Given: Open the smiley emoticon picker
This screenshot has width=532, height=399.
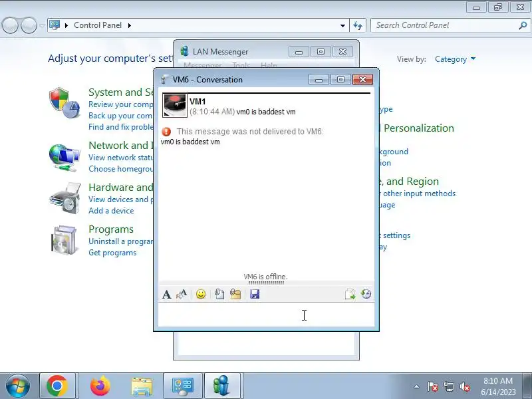Looking at the screenshot, I should [201, 294].
